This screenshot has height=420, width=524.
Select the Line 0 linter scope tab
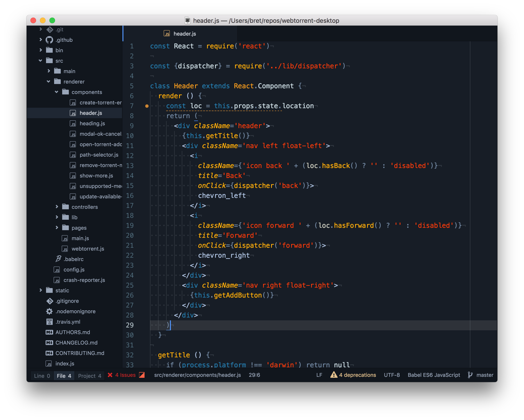point(42,376)
